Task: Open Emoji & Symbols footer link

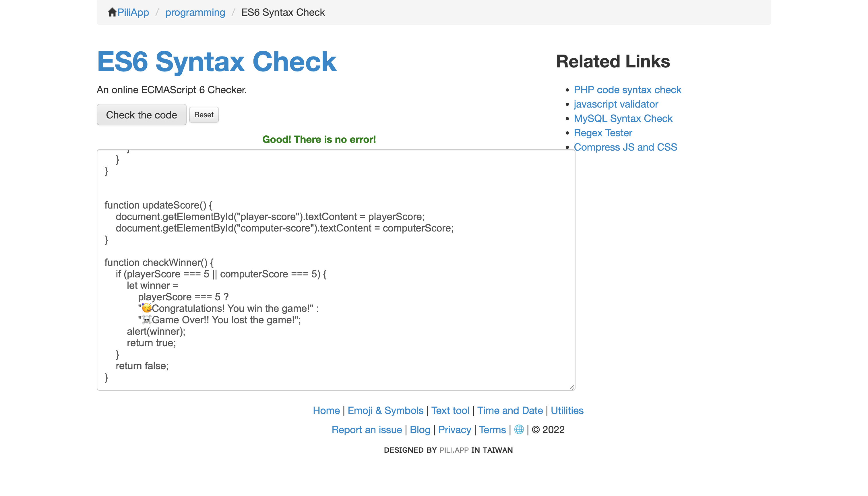Action: [385, 411]
